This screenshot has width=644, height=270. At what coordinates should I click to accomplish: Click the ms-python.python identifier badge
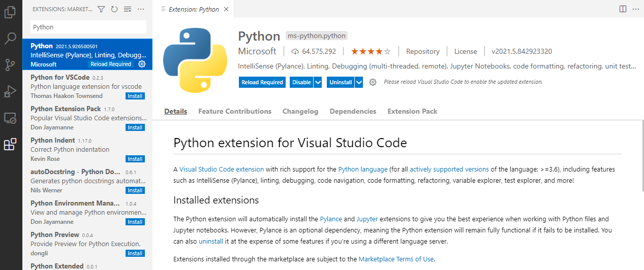(x=316, y=36)
